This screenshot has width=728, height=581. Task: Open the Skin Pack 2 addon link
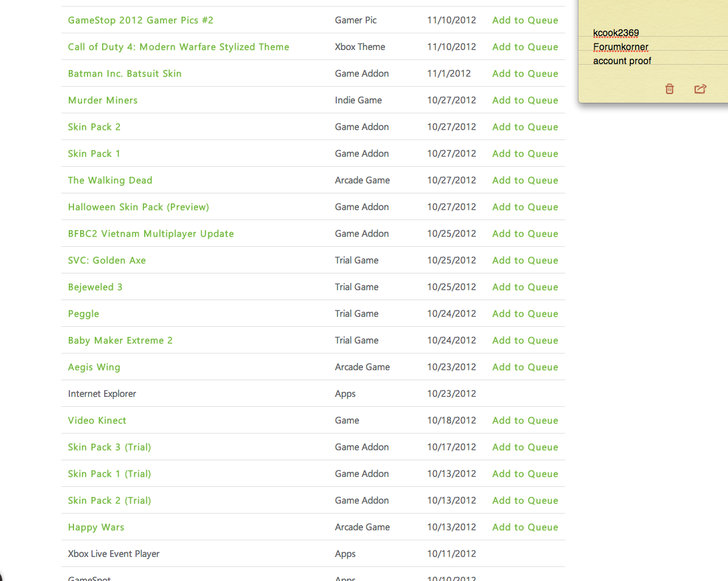point(94,127)
